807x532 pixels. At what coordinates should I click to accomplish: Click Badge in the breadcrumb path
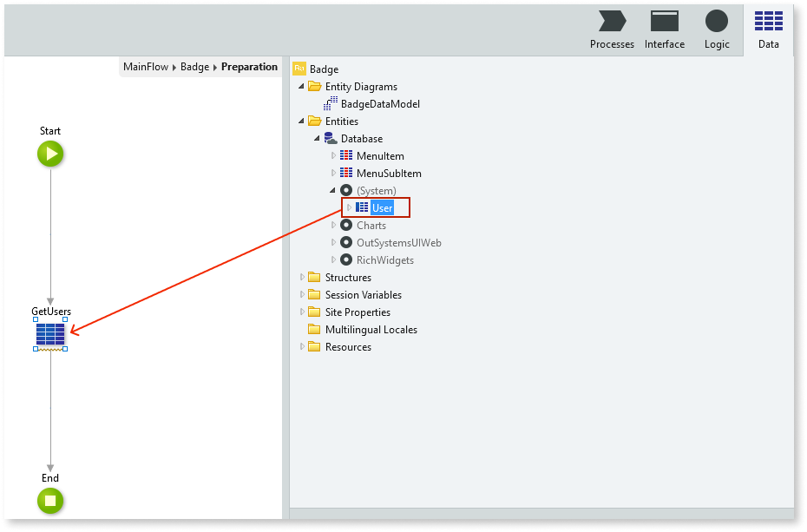click(x=194, y=67)
